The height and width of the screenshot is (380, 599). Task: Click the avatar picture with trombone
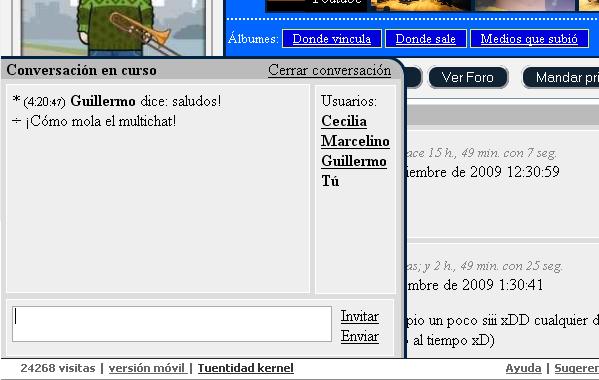tap(113, 28)
